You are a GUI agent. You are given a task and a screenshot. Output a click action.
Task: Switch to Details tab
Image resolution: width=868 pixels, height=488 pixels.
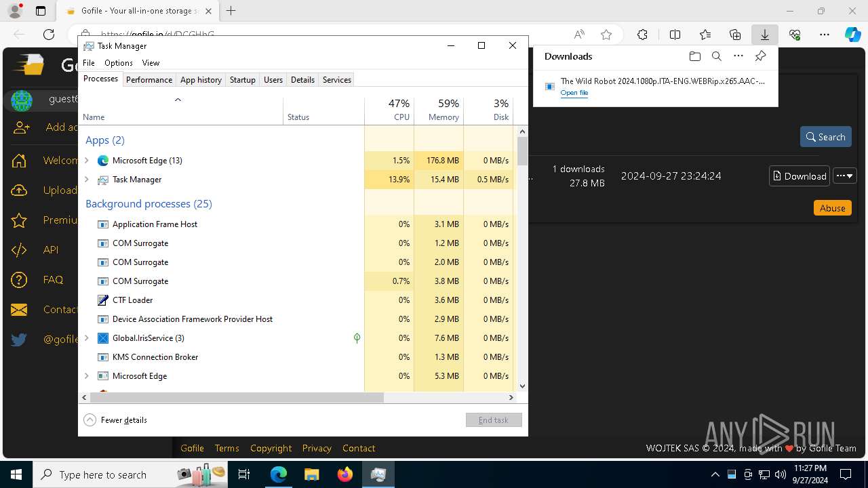tap(302, 80)
